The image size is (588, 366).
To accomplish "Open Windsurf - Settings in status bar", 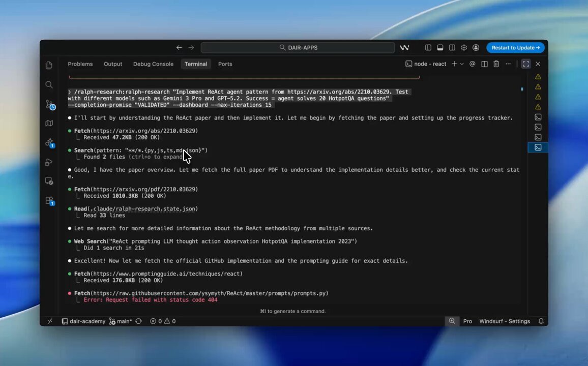I will coord(505,321).
